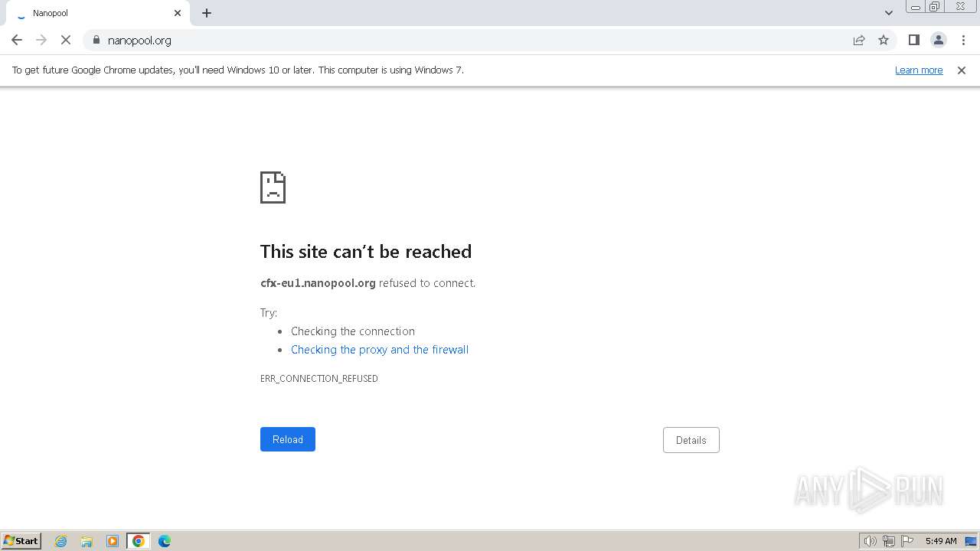Click Show desktop icon in tray
Viewport: 980px width, 551px height.
click(971, 541)
